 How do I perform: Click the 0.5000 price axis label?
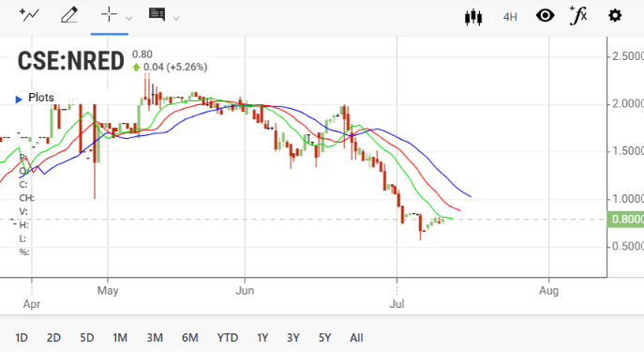click(627, 246)
